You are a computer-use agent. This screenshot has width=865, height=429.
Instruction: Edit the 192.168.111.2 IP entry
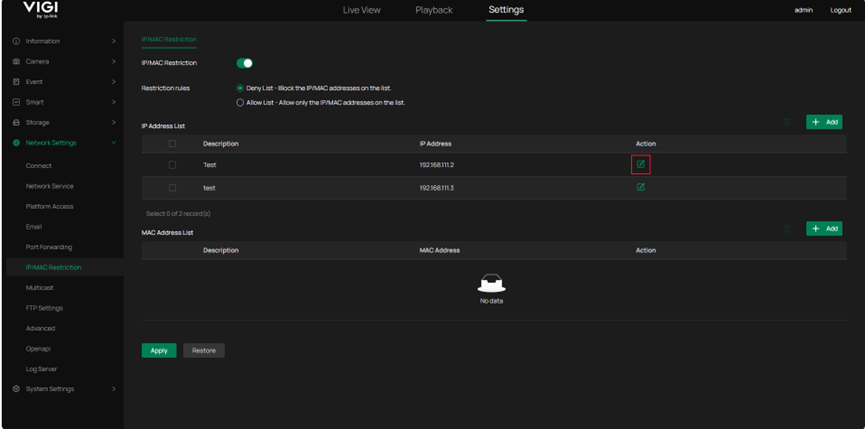(x=641, y=164)
